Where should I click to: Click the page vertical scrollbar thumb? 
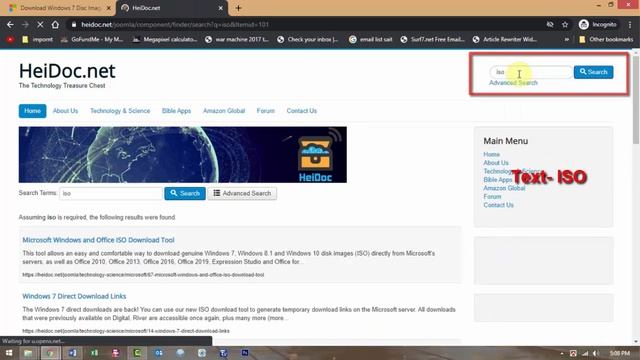point(636,100)
